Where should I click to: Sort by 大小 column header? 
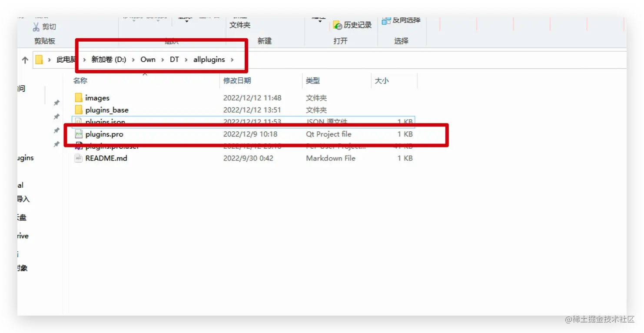pyautogui.click(x=382, y=80)
